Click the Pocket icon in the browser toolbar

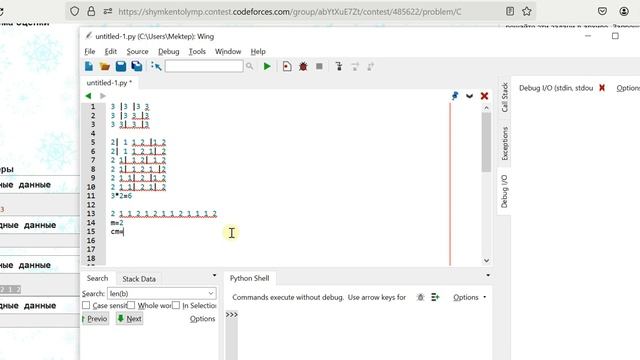(602, 11)
